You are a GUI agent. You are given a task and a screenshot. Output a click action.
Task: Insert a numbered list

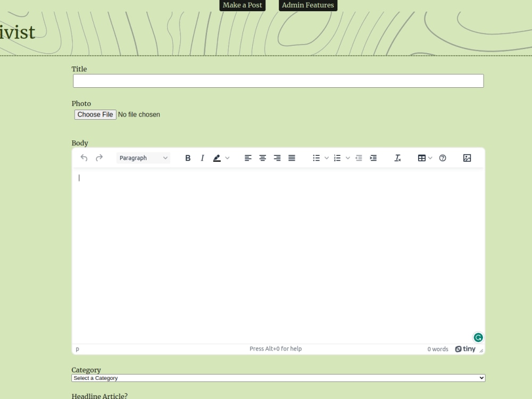337,158
